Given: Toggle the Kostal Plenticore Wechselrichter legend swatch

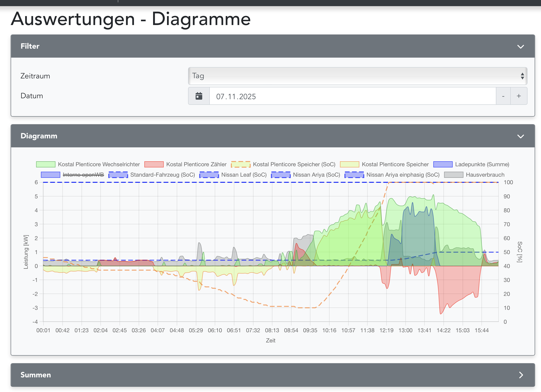Looking at the screenshot, I should (x=46, y=164).
